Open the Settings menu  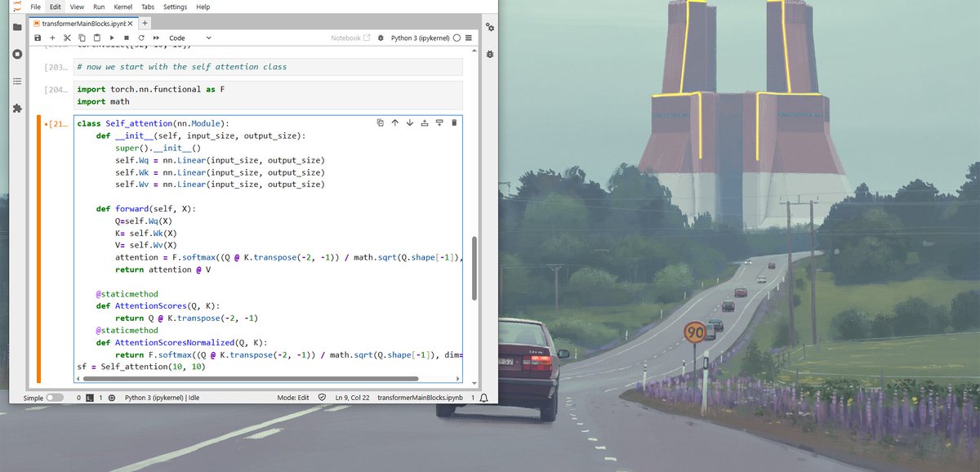pos(175,7)
